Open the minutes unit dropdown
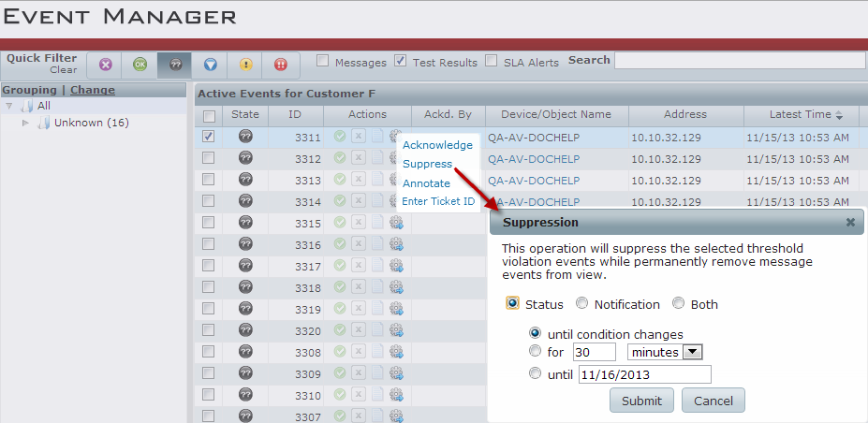This screenshot has width=868, height=423. 693,352
